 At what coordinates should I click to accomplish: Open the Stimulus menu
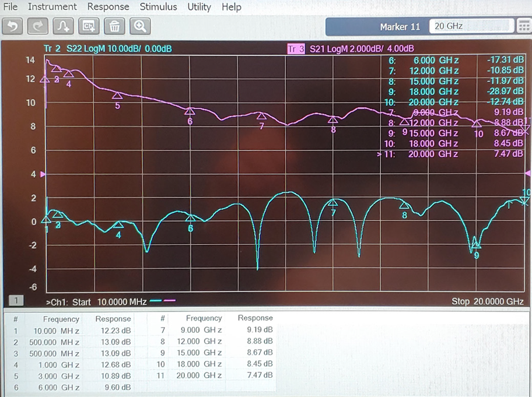pos(158,7)
